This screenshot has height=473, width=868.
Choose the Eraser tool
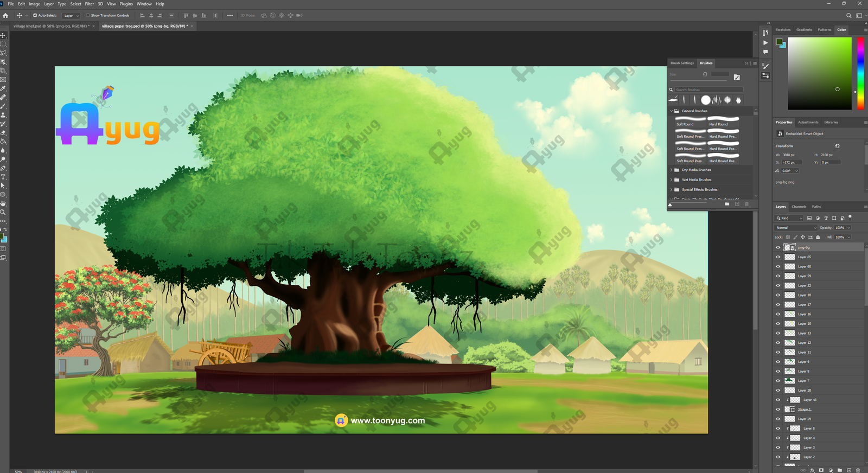click(x=3, y=133)
